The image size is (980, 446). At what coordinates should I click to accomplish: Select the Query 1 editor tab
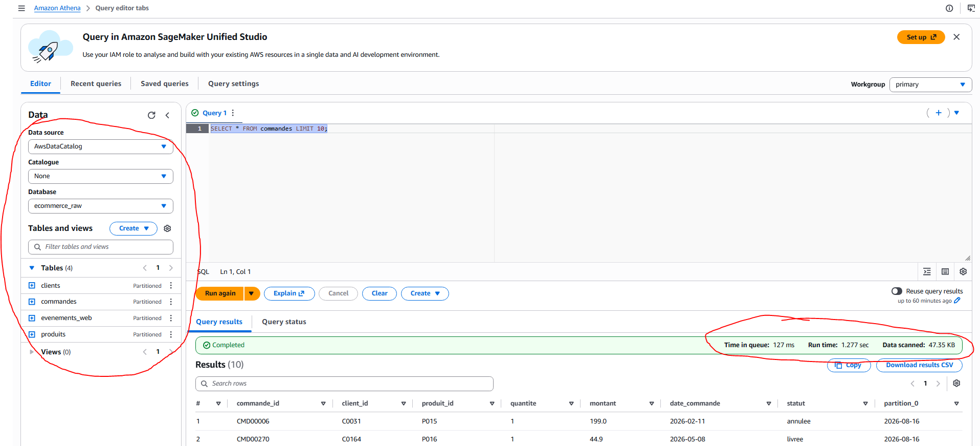[x=214, y=113]
